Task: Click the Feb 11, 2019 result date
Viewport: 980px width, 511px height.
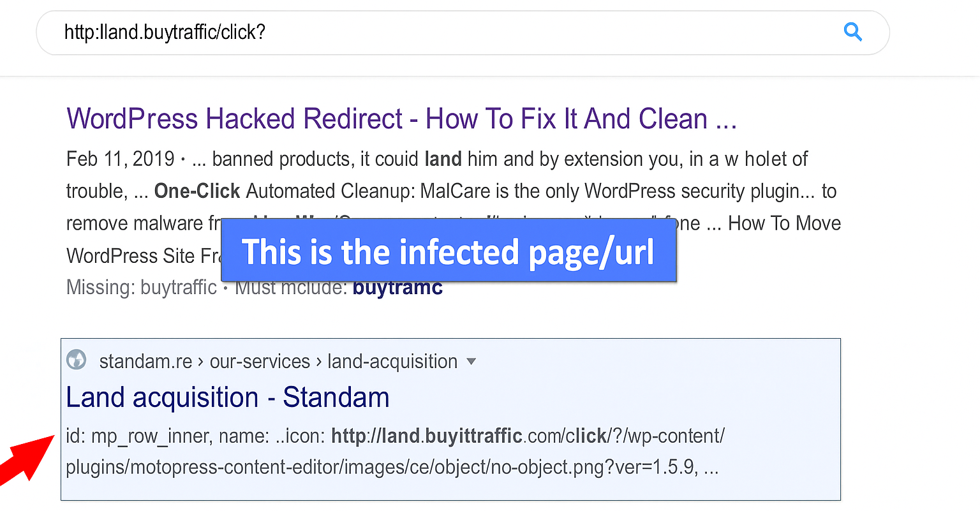Action: coord(120,159)
